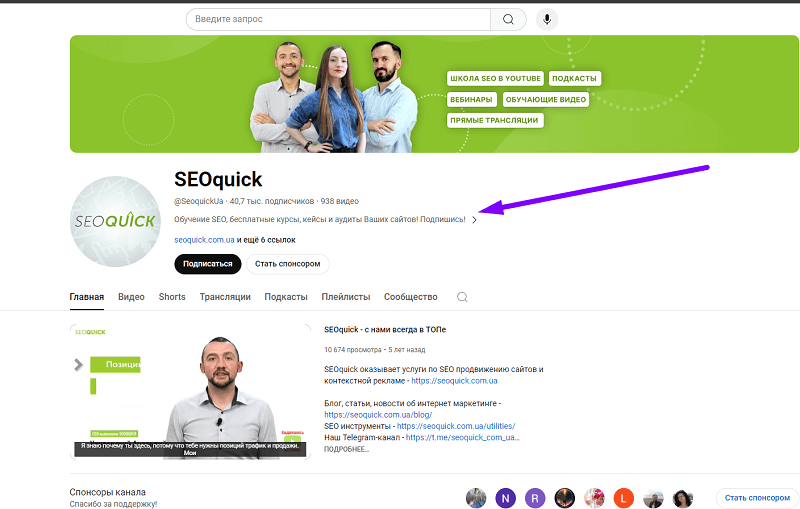Focus the 'Введите запрос' search field
Viewport: 800px width, 509px height.
[338, 19]
